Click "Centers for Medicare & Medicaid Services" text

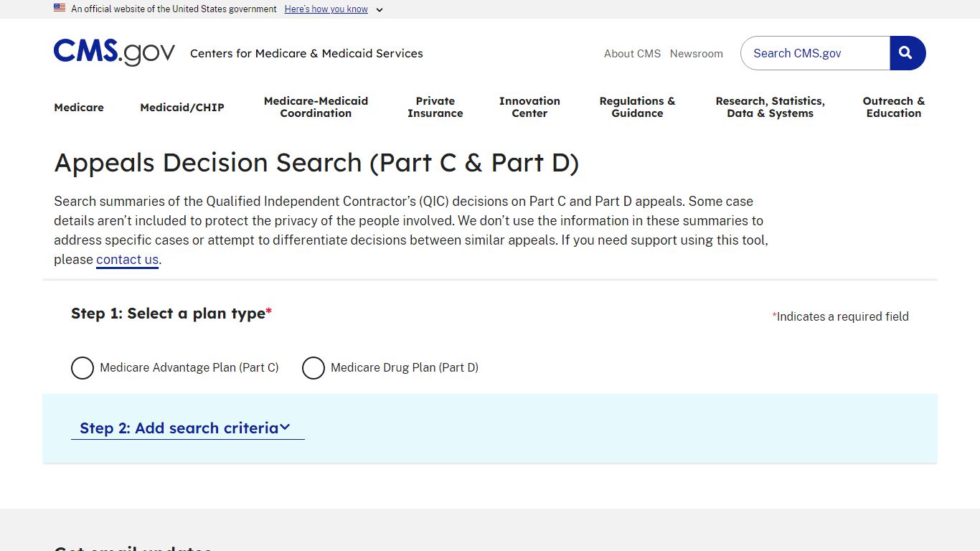306,53
